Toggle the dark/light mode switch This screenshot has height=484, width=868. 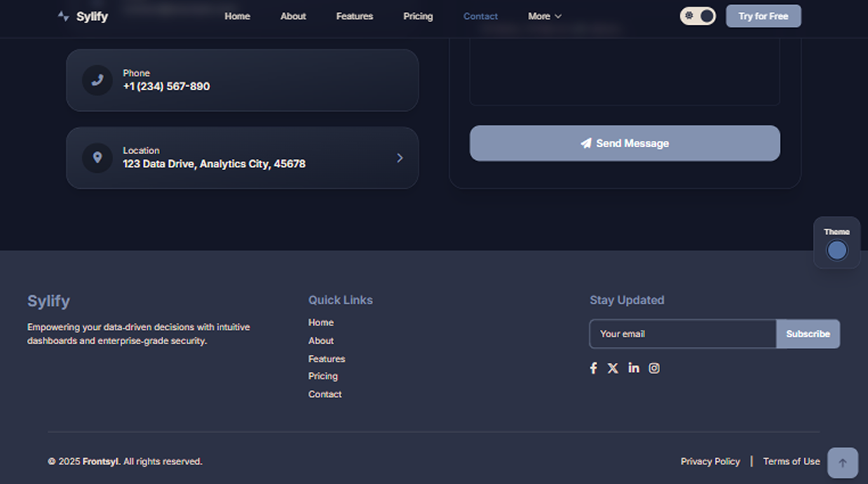pyautogui.click(x=698, y=16)
